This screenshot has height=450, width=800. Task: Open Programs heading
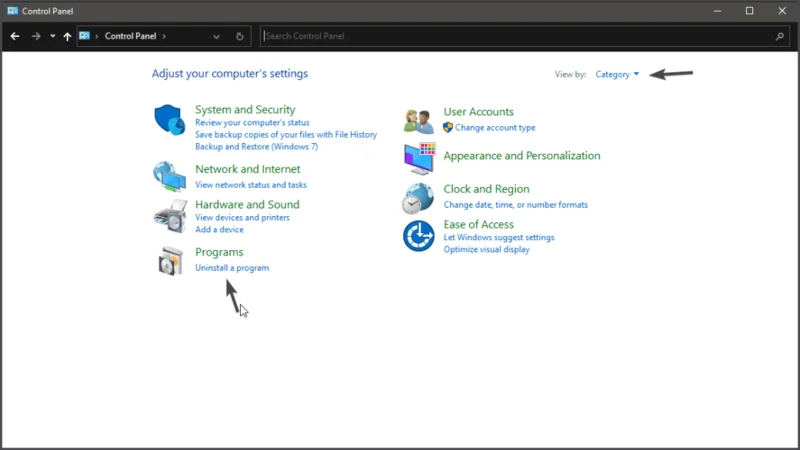(219, 252)
